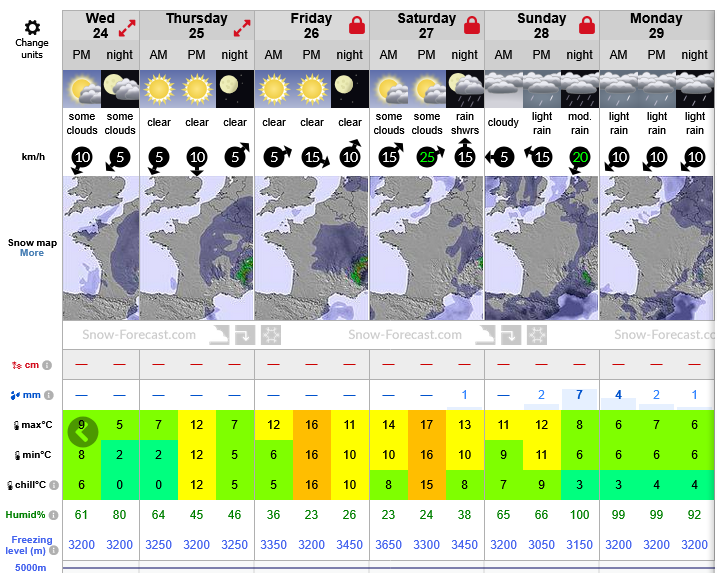Click first Snow-Forecast.com watermark snowflake icon
Viewport: 717px width, 573px height.
click(x=271, y=335)
